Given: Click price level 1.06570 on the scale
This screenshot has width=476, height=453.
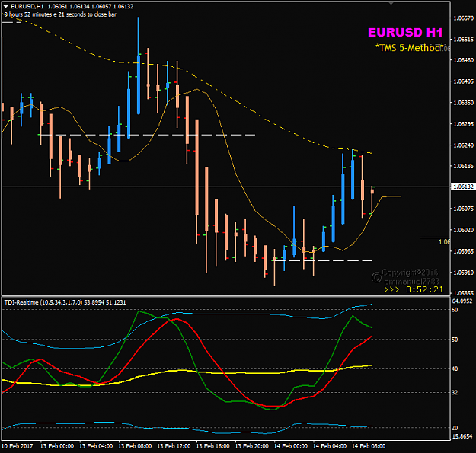Looking at the screenshot, I should [x=464, y=18].
